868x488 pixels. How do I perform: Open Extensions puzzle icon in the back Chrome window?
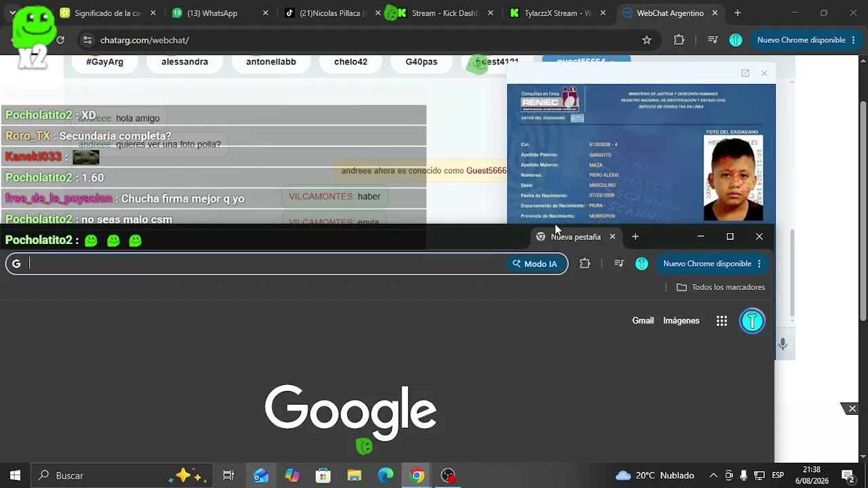tap(679, 40)
